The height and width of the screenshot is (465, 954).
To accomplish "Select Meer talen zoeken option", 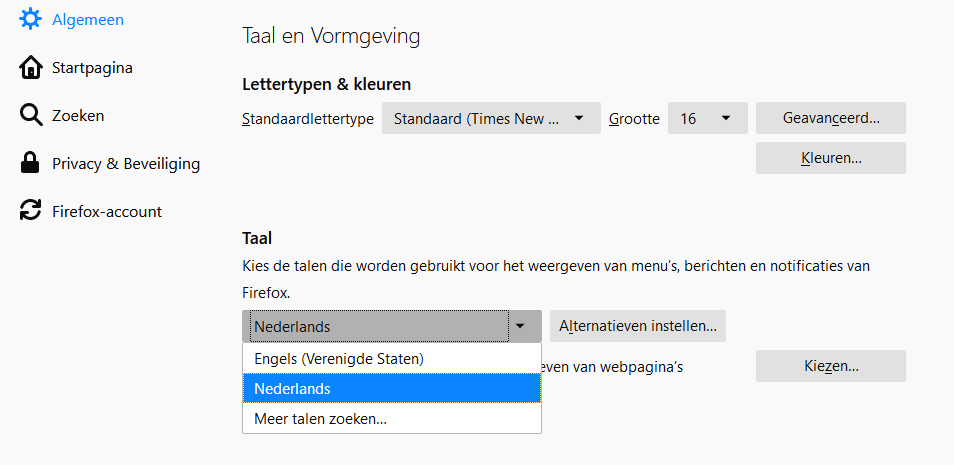I will (x=321, y=419).
